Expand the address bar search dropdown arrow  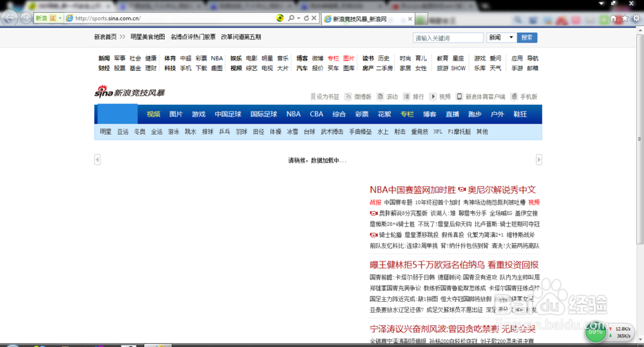[299, 18]
